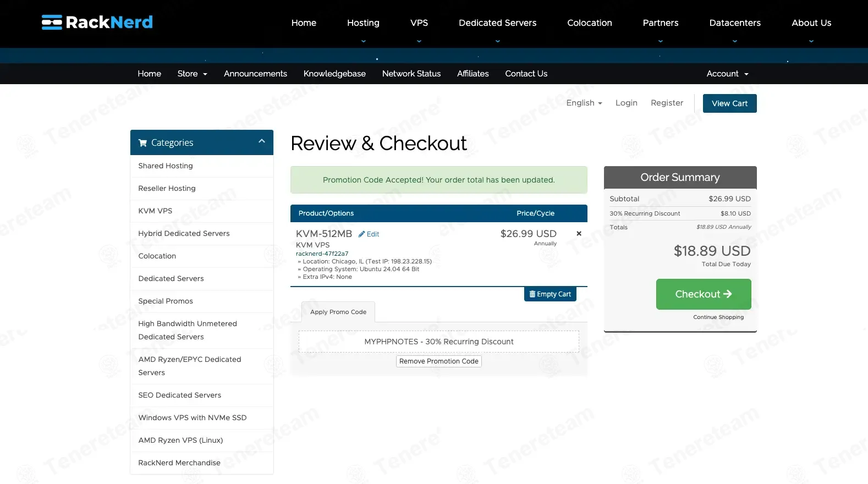Screen dimensions: 868x484
Task: Open Colocation category in sidebar
Action: [x=202, y=256]
